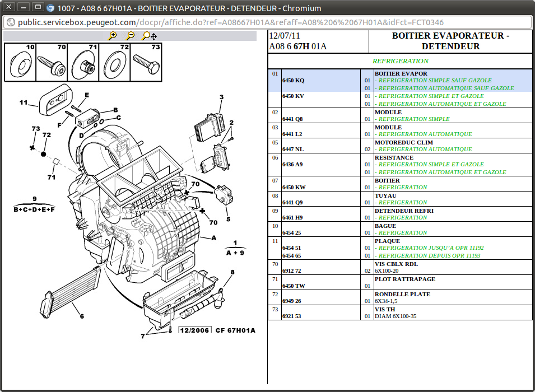Click the 6X100-20 screw dimension text
Viewport: 535px width, 392px height.
(x=387, y=271)
